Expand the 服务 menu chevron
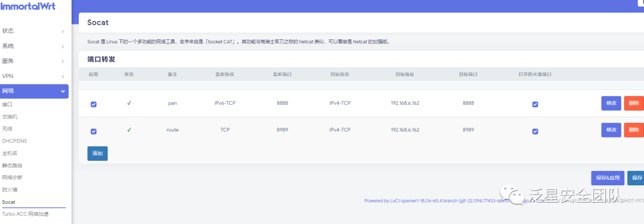This screenshot has height=224, width=644. (x=63, y=61)
